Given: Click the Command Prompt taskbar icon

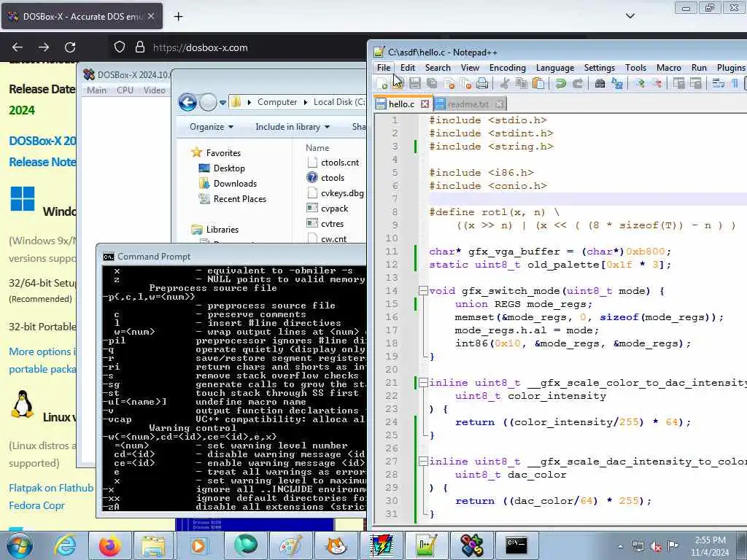Looking at the screenshot, I should 516,545.
